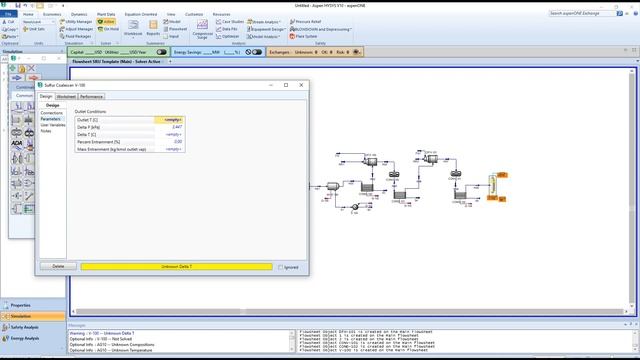Screen dimensions: 640x360
Task: Click Delete button in V-100 dialog
Action: pos(58,267)
